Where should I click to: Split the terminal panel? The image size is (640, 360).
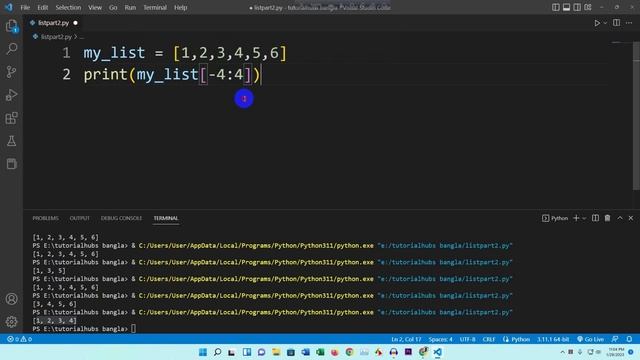coord(596,218)
